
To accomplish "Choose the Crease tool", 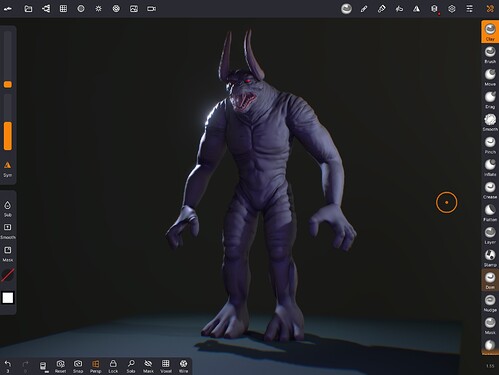I will (x=490, y=190).
